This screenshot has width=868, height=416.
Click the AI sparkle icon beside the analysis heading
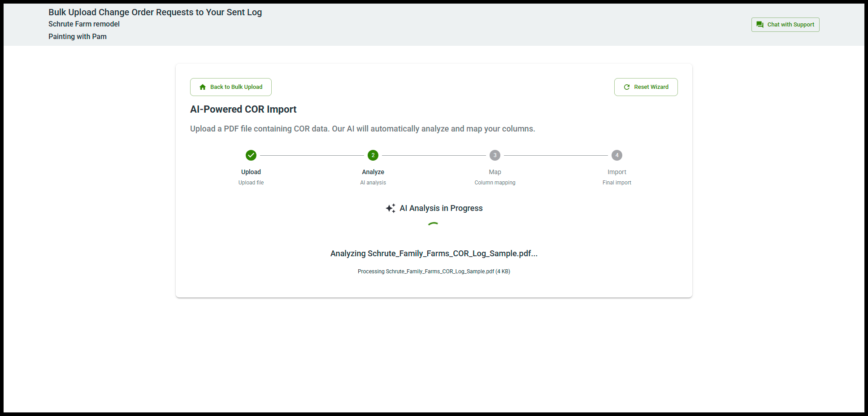tap(391, 208)
